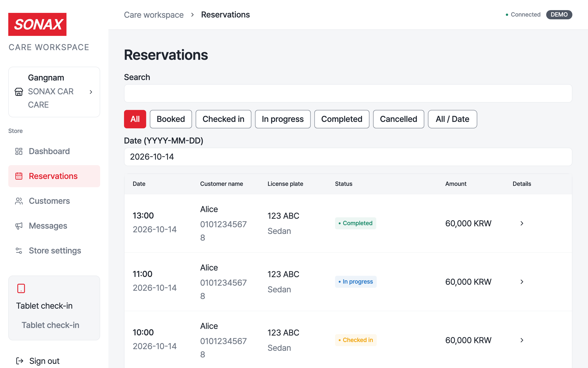Open the Customers page
Screen dimensions: 588x368
pyautogui.click(x=54, y=201)
